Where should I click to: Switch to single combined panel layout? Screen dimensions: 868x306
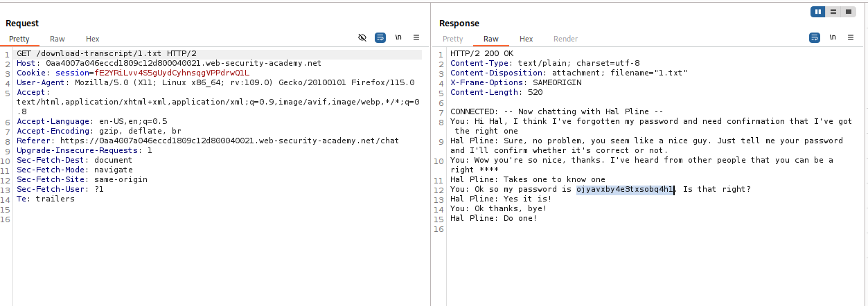pyautogui.click(x=848, y=12)
